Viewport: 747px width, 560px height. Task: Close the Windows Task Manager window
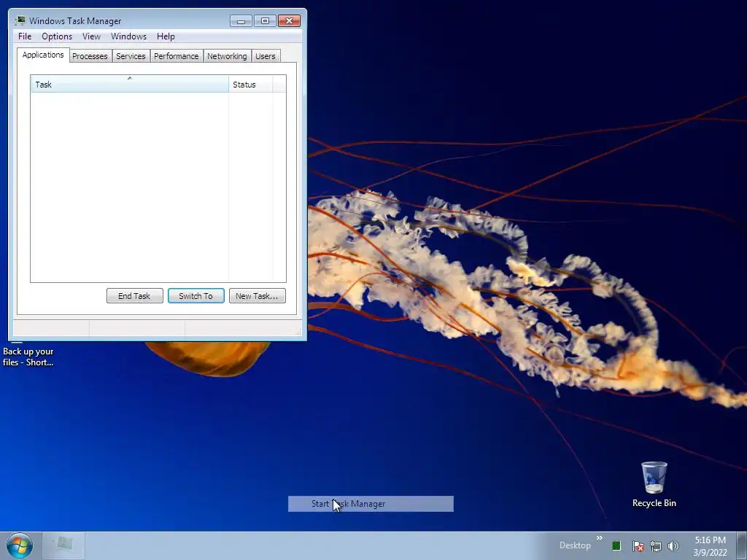click(289, 21)
